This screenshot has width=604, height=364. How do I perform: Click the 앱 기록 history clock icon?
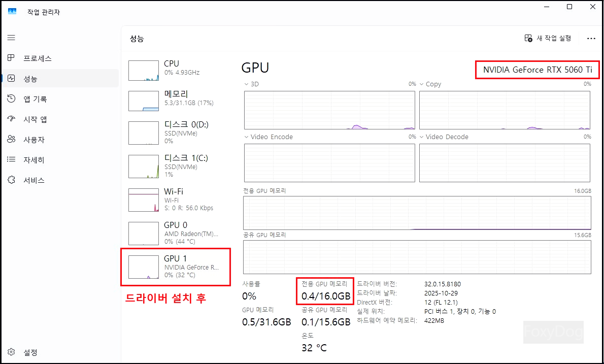(11, 98)
